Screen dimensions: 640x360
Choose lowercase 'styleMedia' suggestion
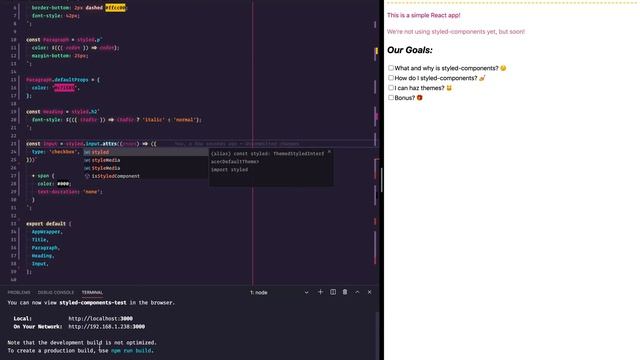146,160
